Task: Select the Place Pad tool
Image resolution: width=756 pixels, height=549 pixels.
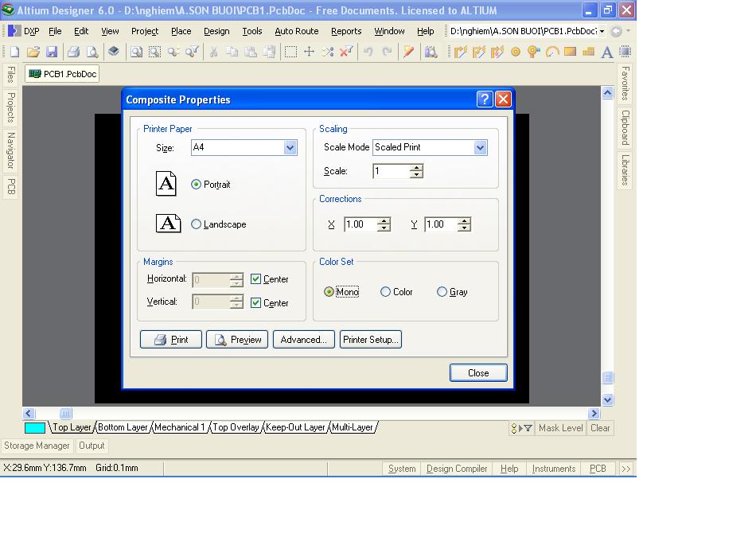Action: click(x=516, y=52)
